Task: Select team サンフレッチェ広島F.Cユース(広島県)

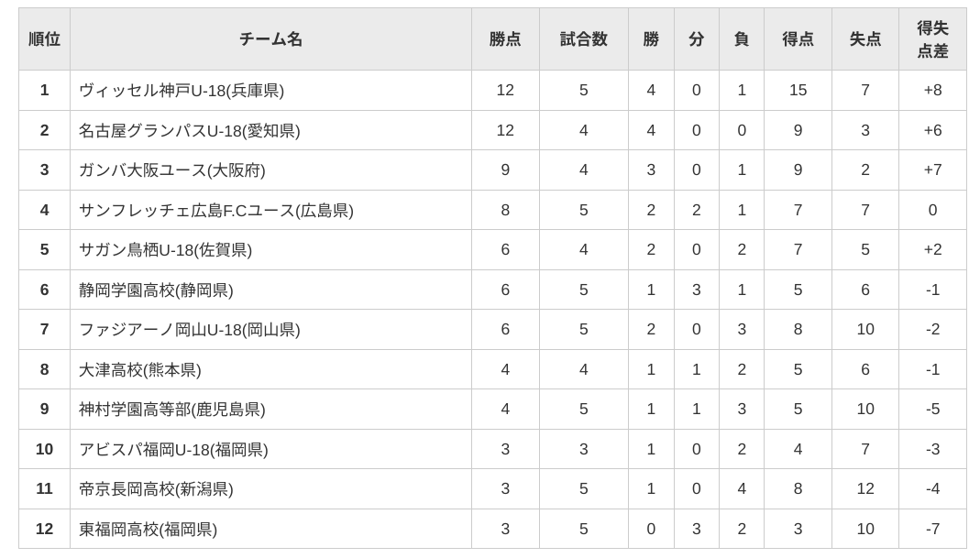Action: (216, 211)
